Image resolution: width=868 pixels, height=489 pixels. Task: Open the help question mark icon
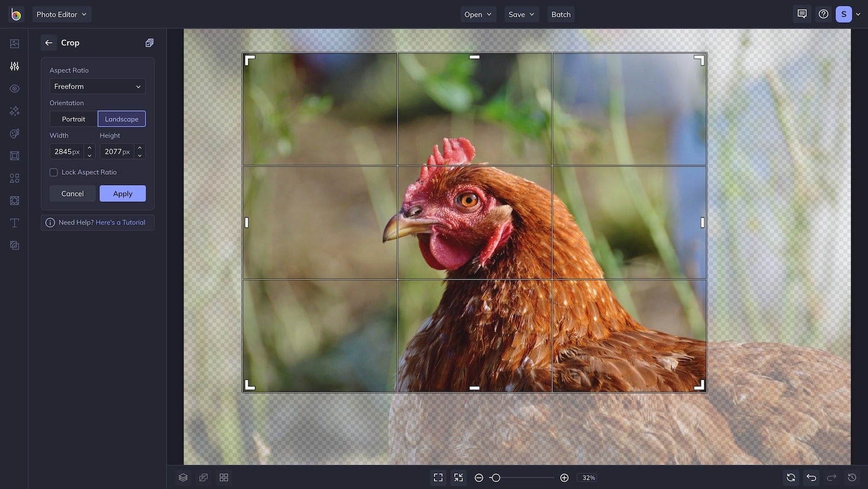[824, 14]
